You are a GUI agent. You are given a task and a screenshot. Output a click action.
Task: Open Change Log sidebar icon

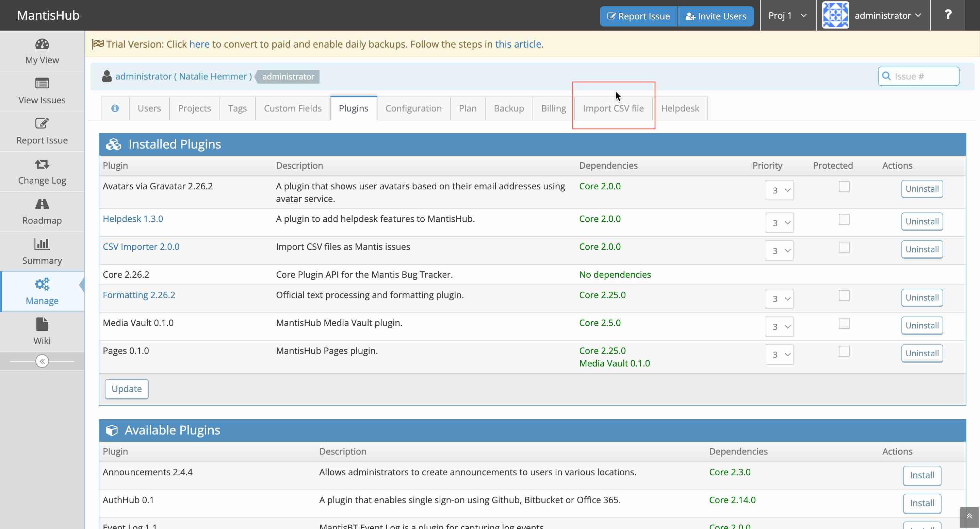tap(42, 164)
